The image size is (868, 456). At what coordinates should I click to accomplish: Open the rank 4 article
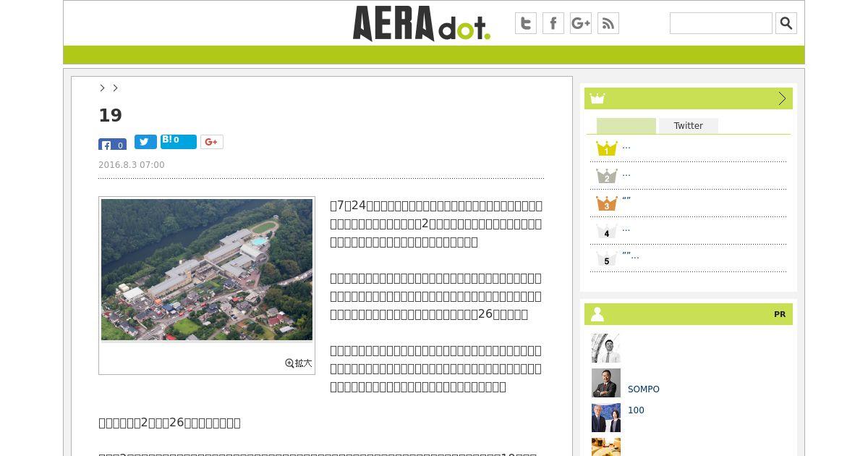click(606, 231)
